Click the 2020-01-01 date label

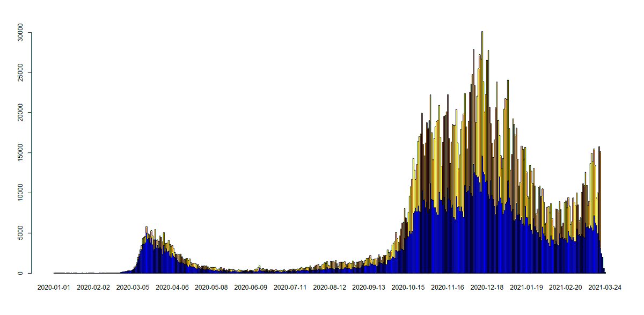point(54,288)
